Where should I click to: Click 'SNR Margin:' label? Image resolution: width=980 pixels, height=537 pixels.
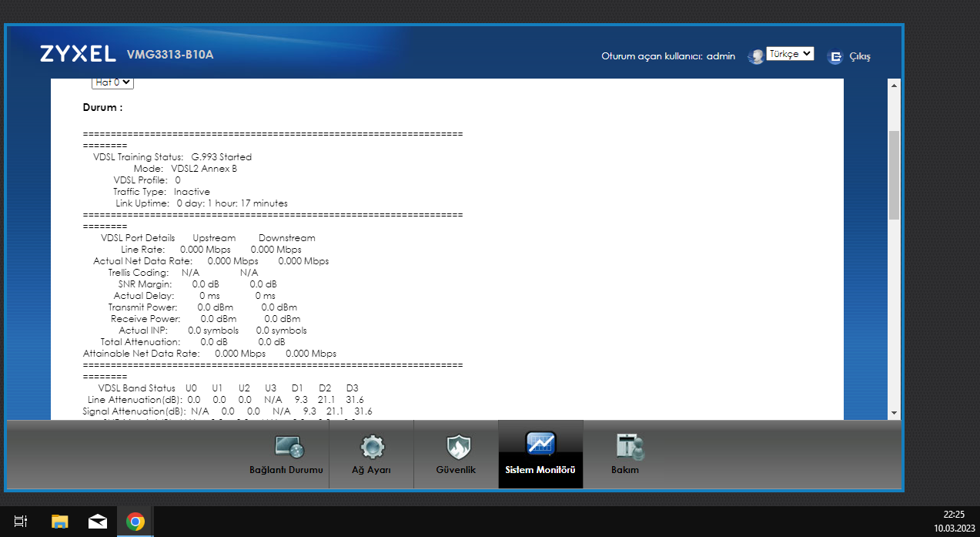tap(145, 284)
